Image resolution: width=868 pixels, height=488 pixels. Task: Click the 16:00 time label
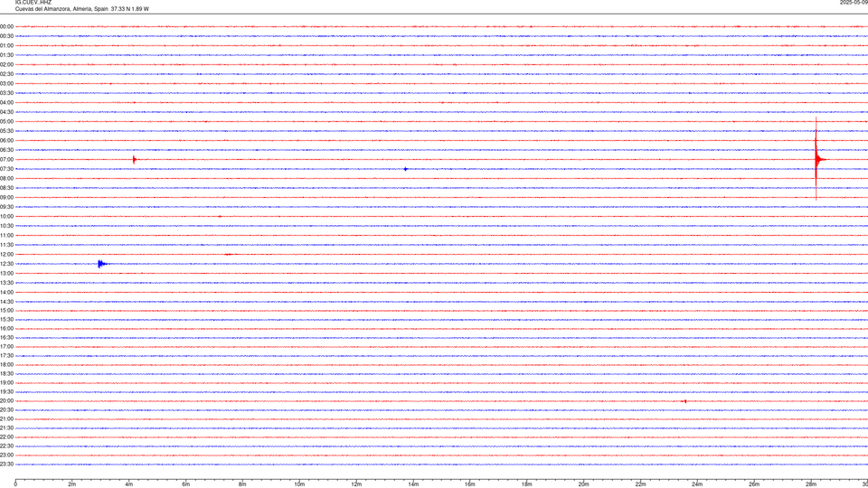pos(6,329)
